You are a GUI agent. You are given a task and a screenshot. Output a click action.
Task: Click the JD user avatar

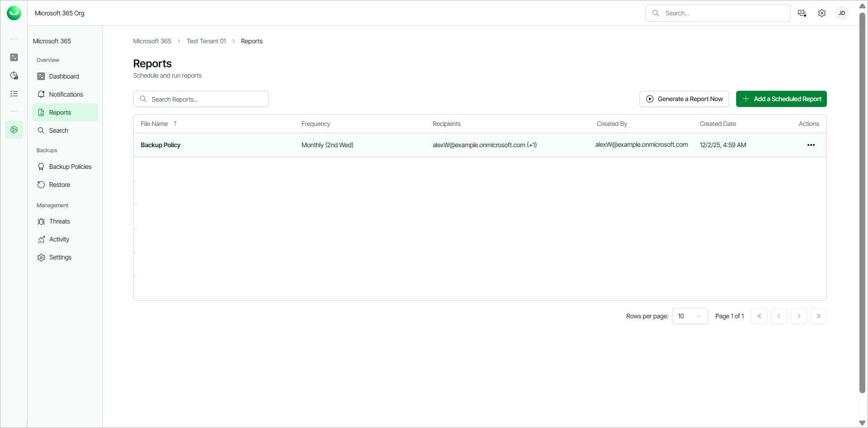pos(842,13)
